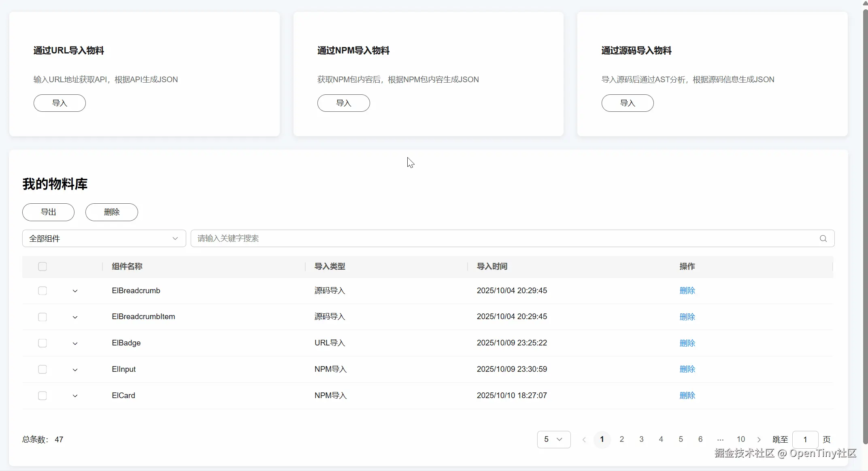Click the search magnifier icon
The height and width of the screenshot is (471, 868).
click(823, 239)
